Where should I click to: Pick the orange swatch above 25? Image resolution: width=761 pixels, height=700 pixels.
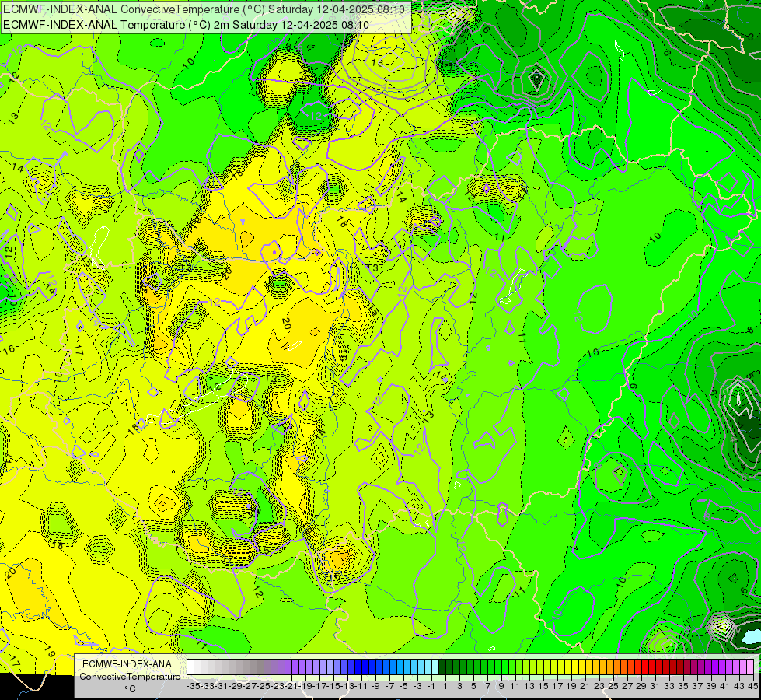(x=610, y=667)
